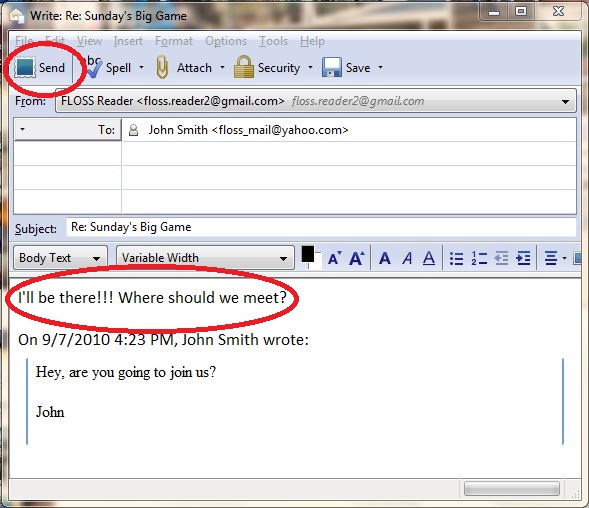Click the reply text "I'll be there!!!"
This screenshot has width=589, height=508.
66,298
